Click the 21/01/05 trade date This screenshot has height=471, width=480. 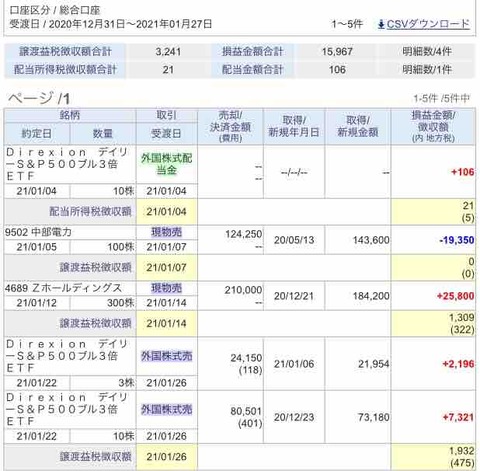tap(37, 247)
